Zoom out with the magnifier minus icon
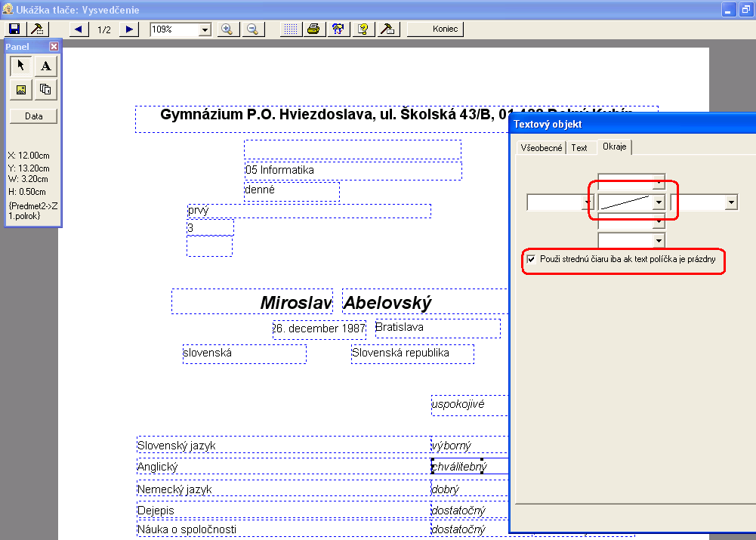The width and height of the screenshot is (756, 540). click(253, 29)
